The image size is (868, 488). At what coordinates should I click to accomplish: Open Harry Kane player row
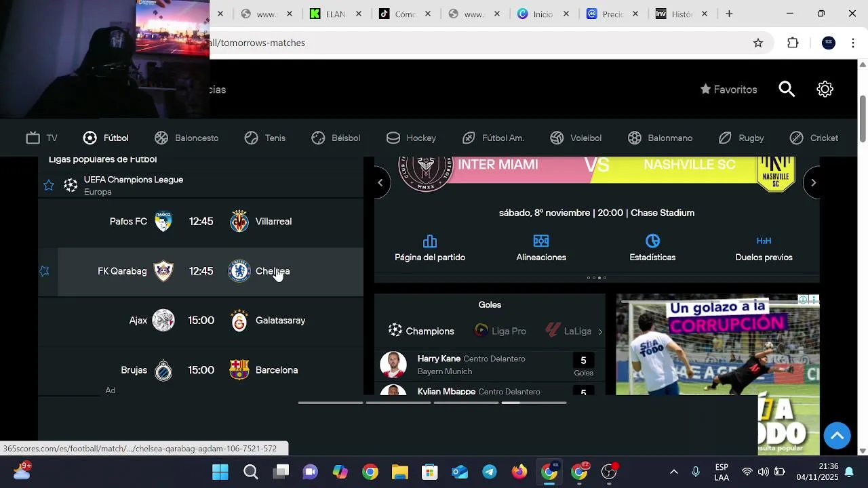pos(490,365)
